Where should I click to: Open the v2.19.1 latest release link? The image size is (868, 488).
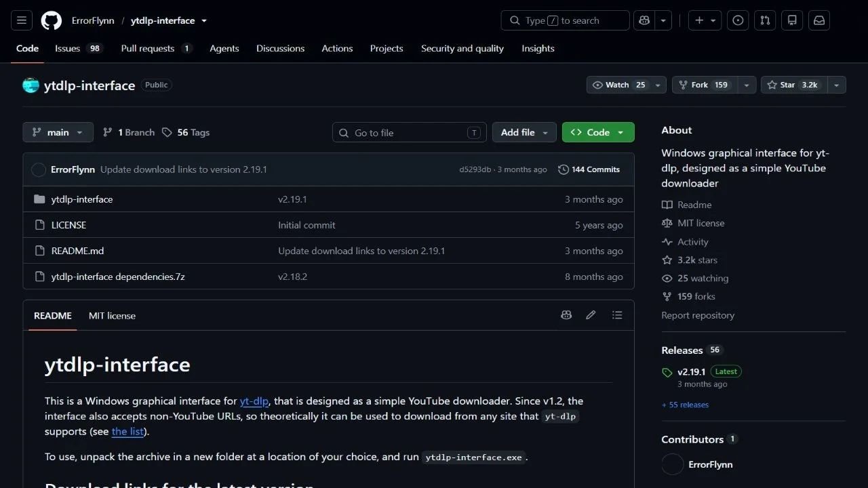point(692,372)
